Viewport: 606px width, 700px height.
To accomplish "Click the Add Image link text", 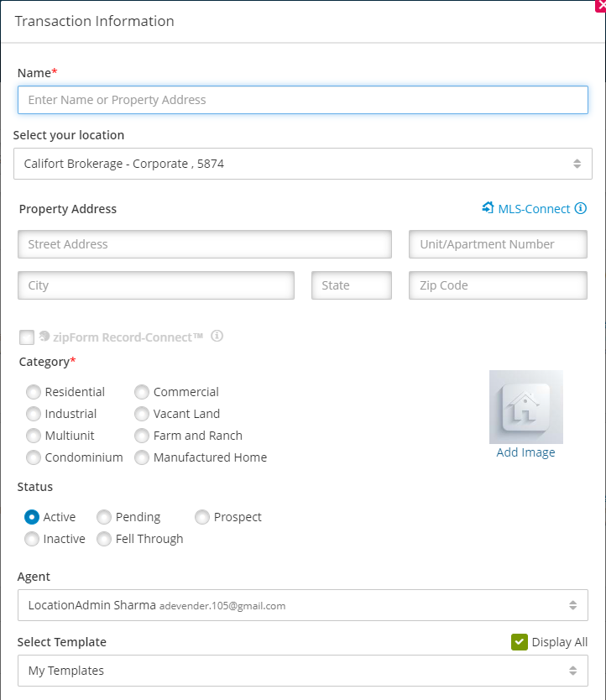I will tap(526, 452).
